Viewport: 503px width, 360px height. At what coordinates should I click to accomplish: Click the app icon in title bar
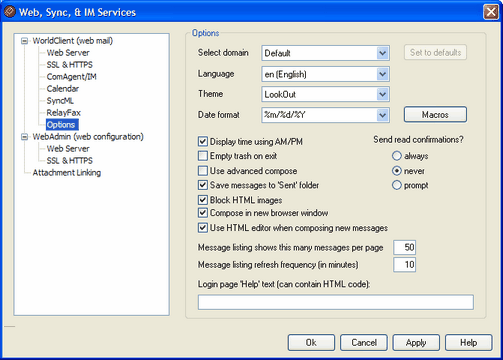9,12
